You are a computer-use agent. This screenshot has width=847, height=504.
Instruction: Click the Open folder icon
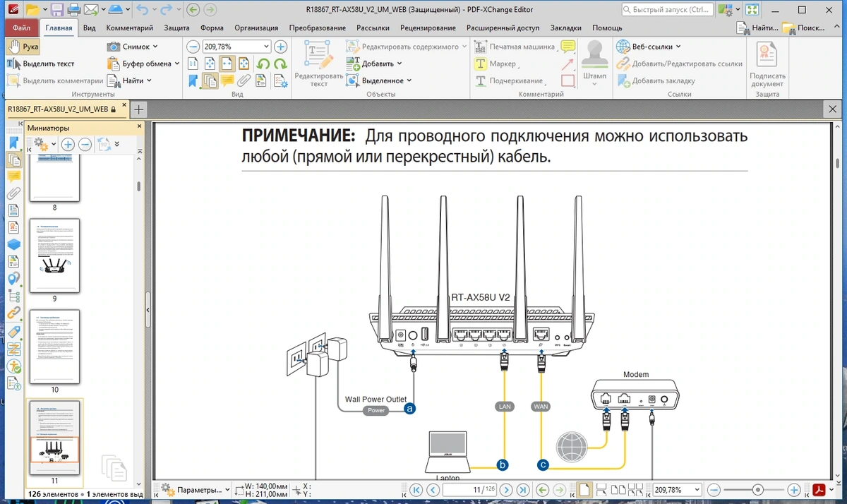tap(32, 10)
